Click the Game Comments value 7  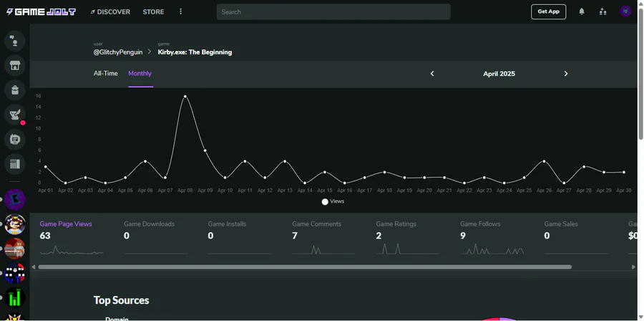coord(295,236)
